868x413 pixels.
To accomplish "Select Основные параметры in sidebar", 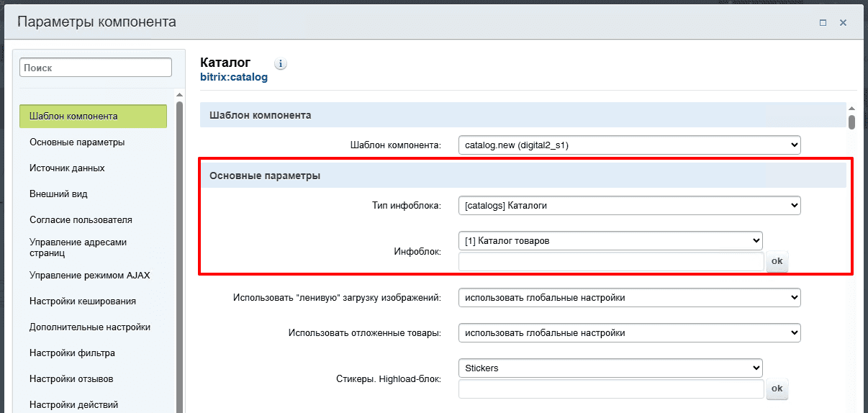I will click(x=77, y=142).
